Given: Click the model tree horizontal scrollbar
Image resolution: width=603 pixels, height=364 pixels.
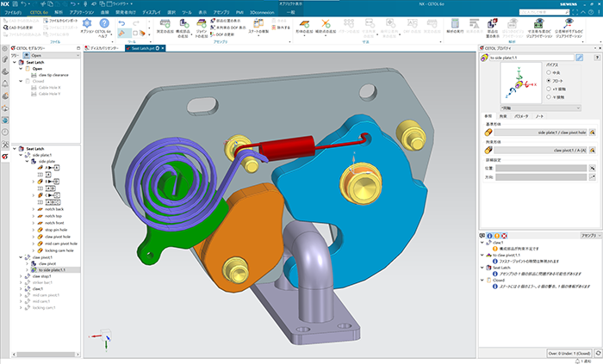Looking at the screenshot, I should [46, 355].
